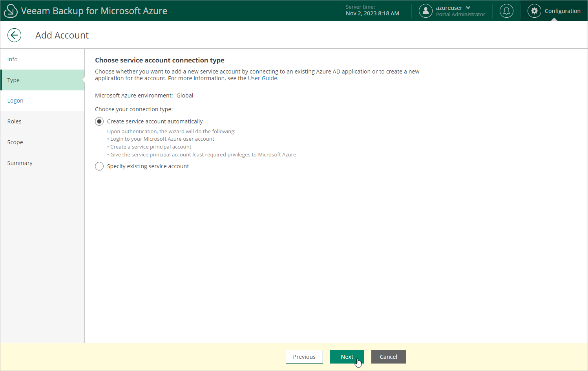Select the Type wizard step
The image size is (588, 371).
[x=42, y=80]
